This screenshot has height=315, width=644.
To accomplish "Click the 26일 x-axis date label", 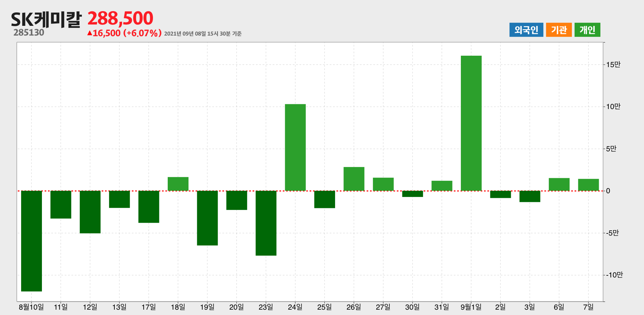I will click(x=354, y=307).
